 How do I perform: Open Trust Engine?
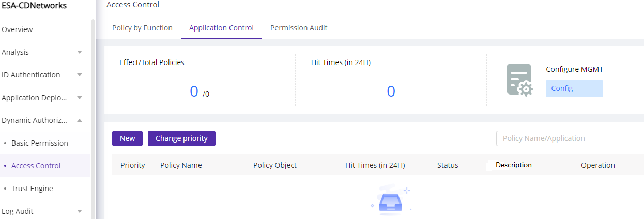tap(32, 189)
